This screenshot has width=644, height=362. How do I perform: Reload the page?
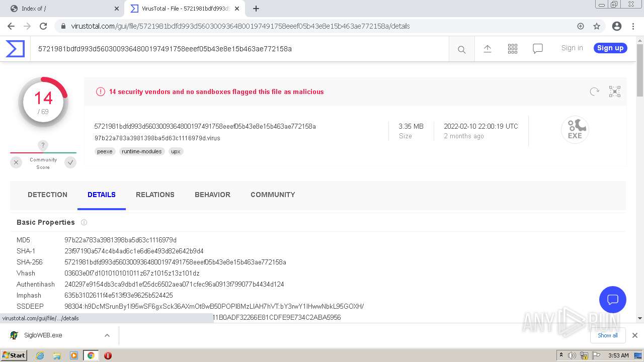(x=43, y=26)
